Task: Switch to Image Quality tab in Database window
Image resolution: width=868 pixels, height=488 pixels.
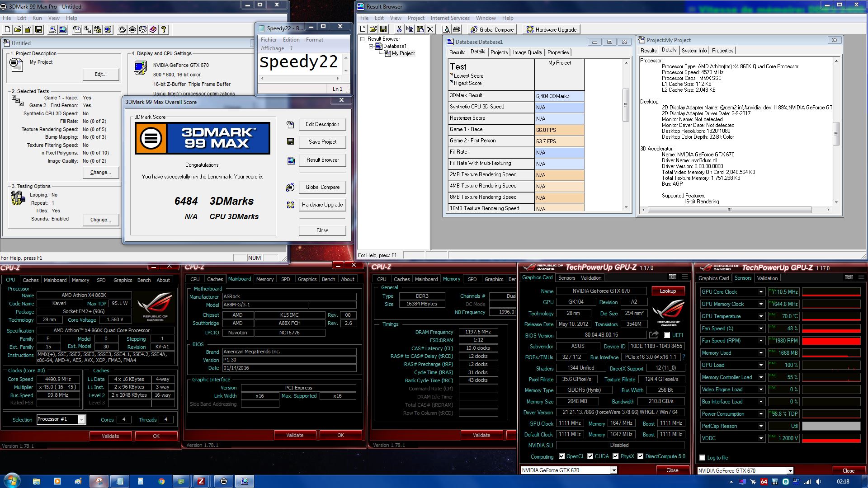Action: coord(527,52)
